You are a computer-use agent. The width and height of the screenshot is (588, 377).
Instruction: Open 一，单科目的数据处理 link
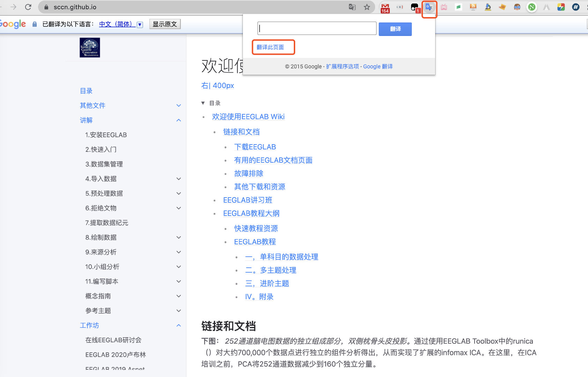pos(282,257)
